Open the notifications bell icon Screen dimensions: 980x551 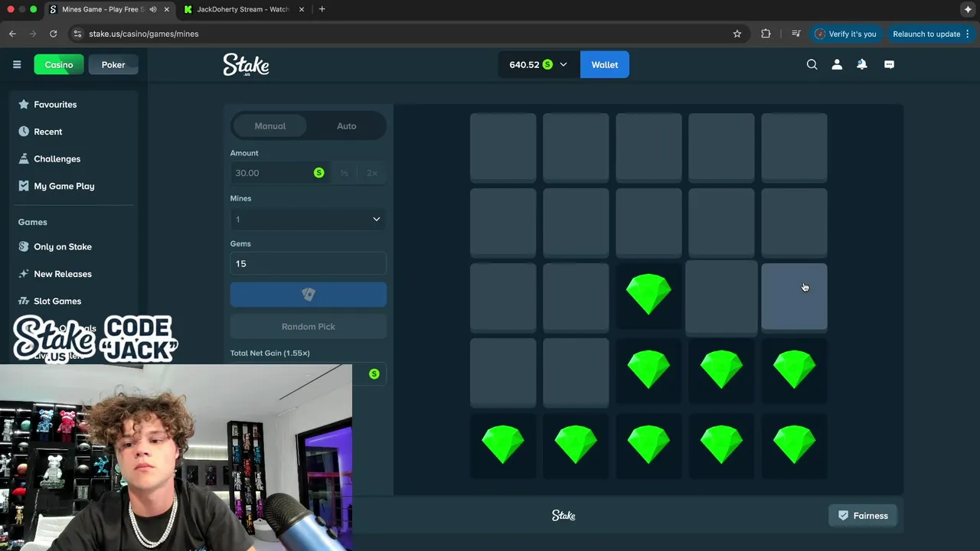click(862, 64)
